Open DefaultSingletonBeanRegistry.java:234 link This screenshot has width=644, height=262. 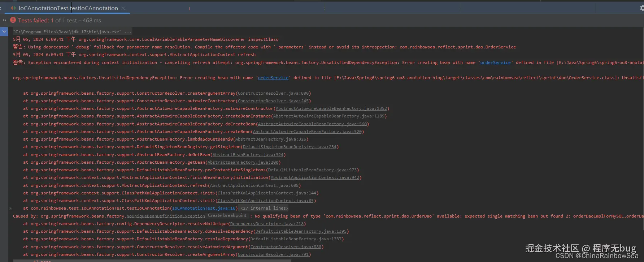coord(290,147)
